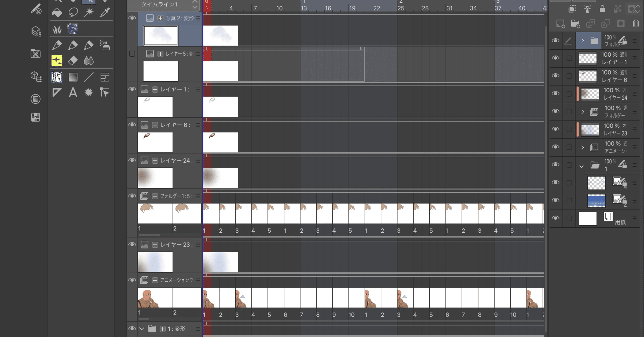This screenshot has width=644, height=337.
Task: Select the starry sparkle texture brush
Action: 73,29
